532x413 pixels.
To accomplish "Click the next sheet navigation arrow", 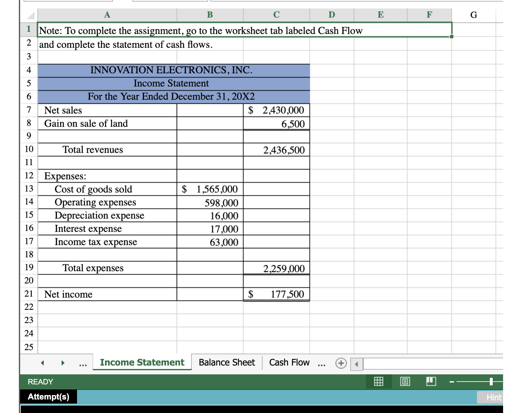I will pos(63,363).
